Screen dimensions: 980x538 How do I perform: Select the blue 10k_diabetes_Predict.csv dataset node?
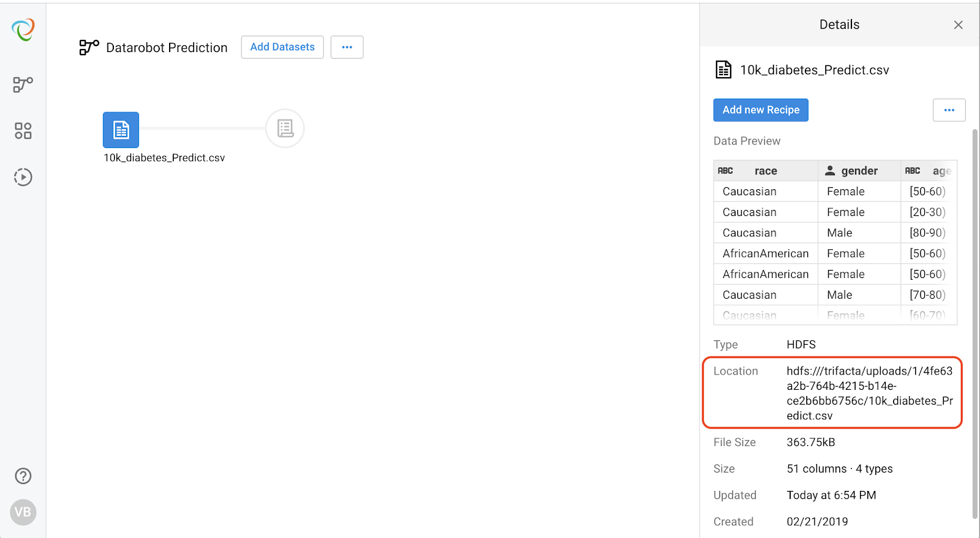pyautogui.click(x=121, y=130)
